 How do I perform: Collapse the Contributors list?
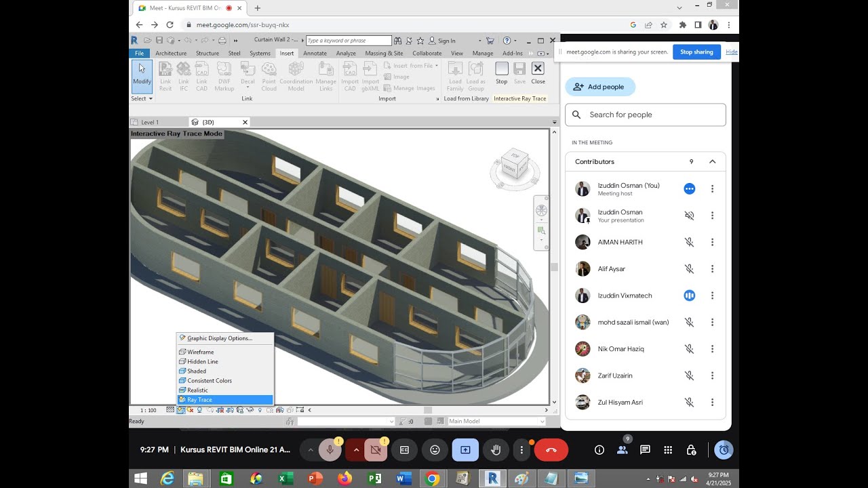713,162
